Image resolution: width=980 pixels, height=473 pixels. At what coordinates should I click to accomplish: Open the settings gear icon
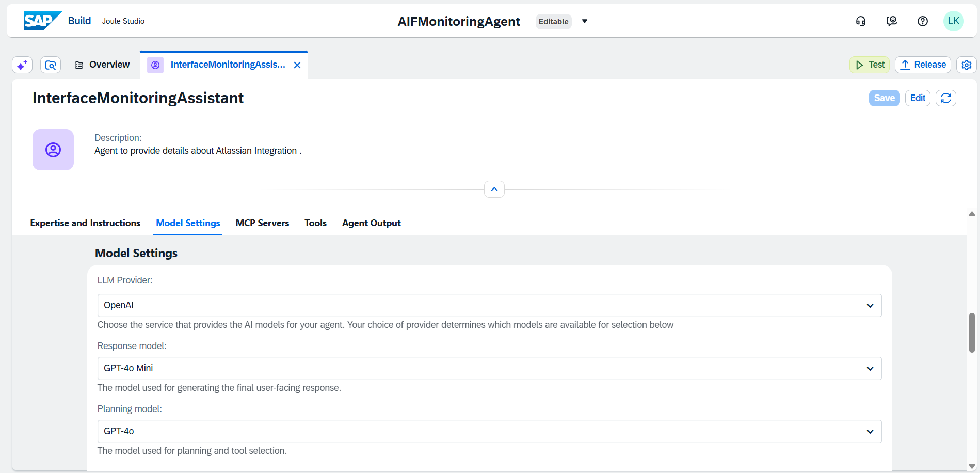pos(967,65)
